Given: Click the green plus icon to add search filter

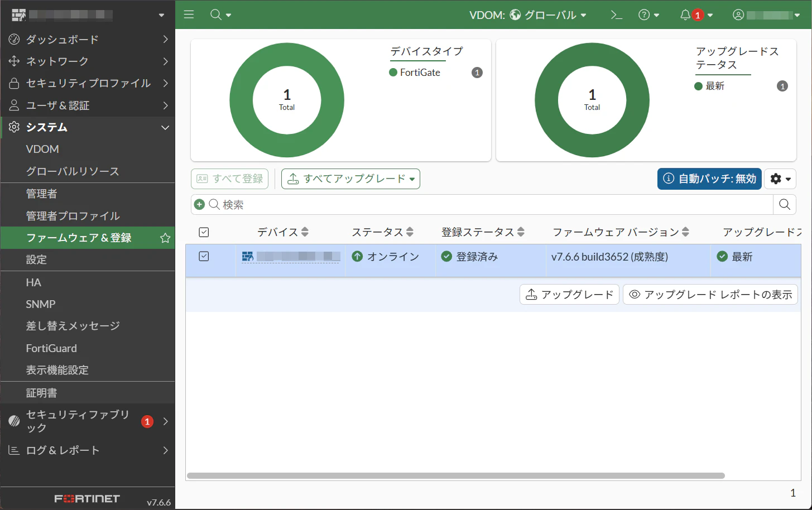Looking at the screenshot, I should pos(199,204).
